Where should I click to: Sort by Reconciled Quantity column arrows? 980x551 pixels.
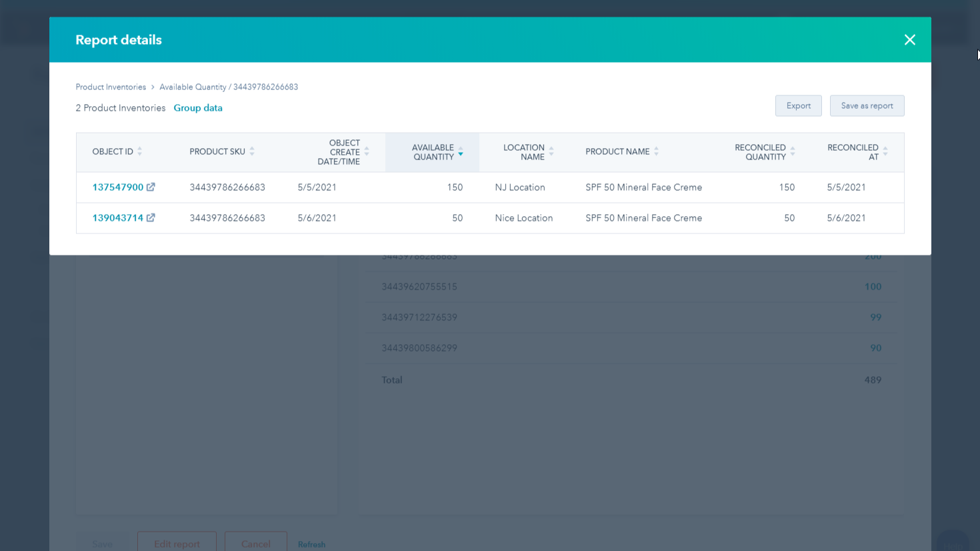tap(793, 152)
